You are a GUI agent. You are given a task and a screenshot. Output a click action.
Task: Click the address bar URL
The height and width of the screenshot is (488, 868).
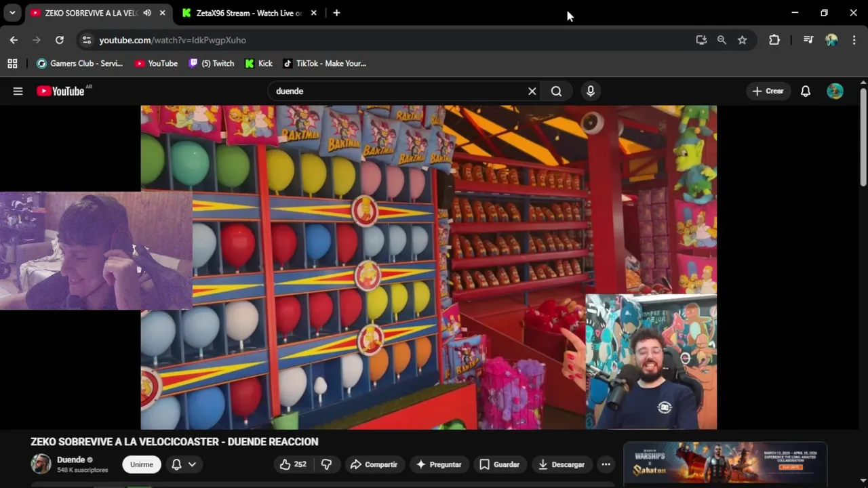[x=173, y=40]
